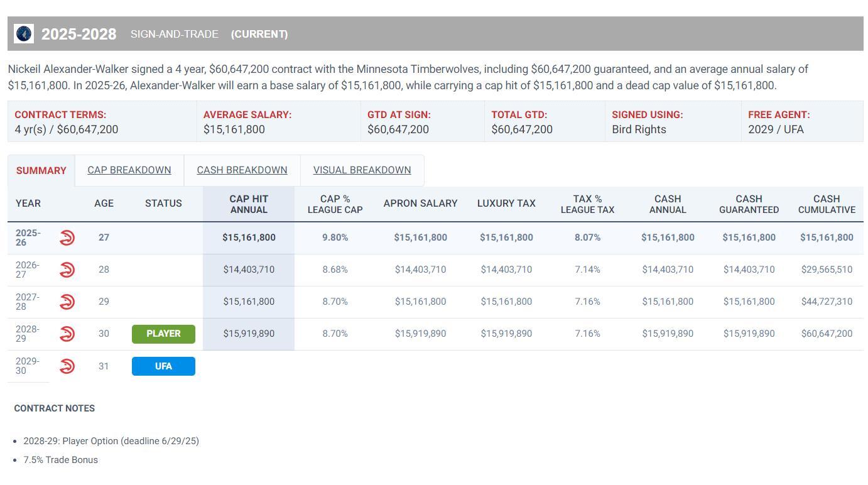868x485 pixels.
Task: Click the green PLAYER option badge
Action: click(x=163, y=334)
